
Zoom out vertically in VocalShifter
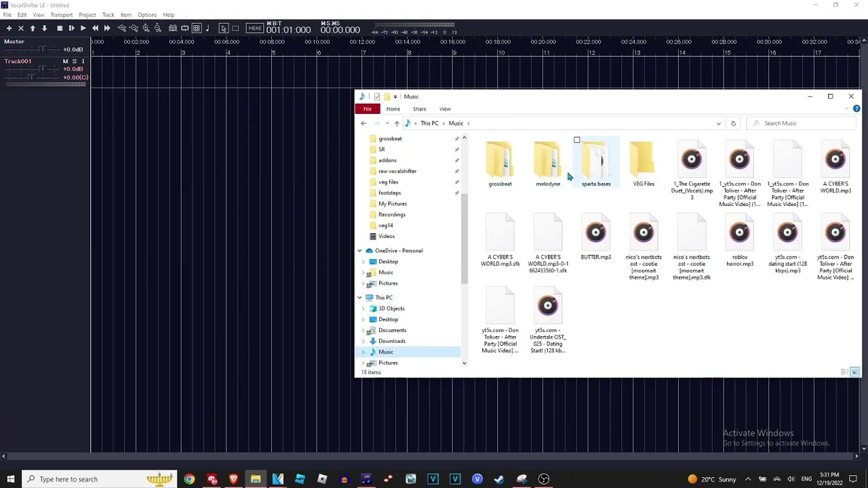coord(157,28)
